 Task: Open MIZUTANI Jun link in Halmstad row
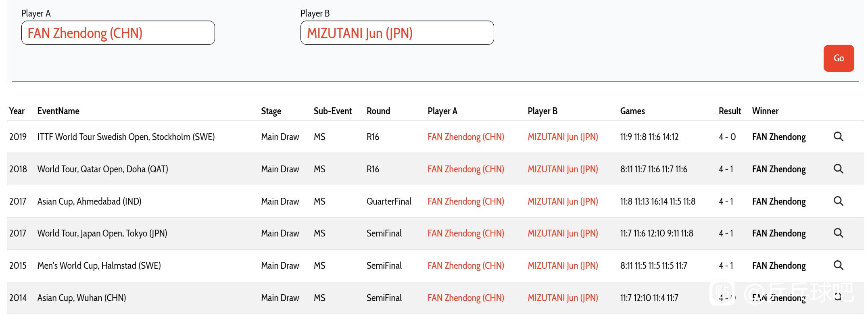[563, 266]
